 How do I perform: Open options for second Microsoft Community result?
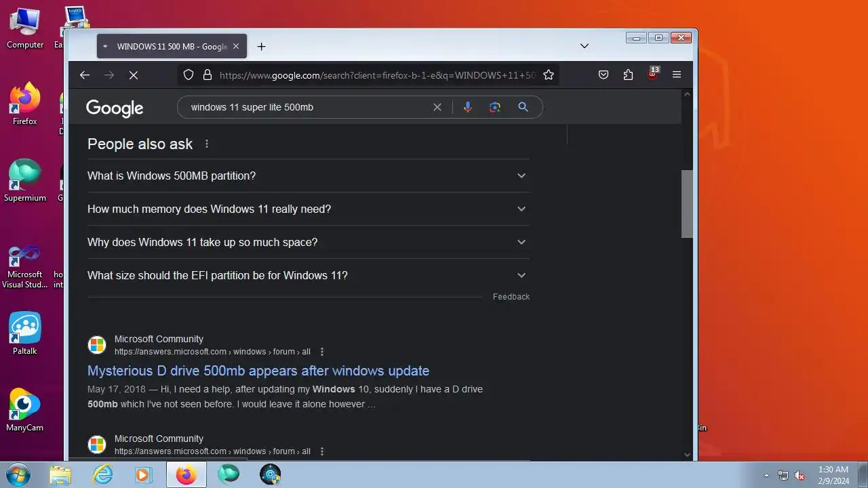click(322, 451)
